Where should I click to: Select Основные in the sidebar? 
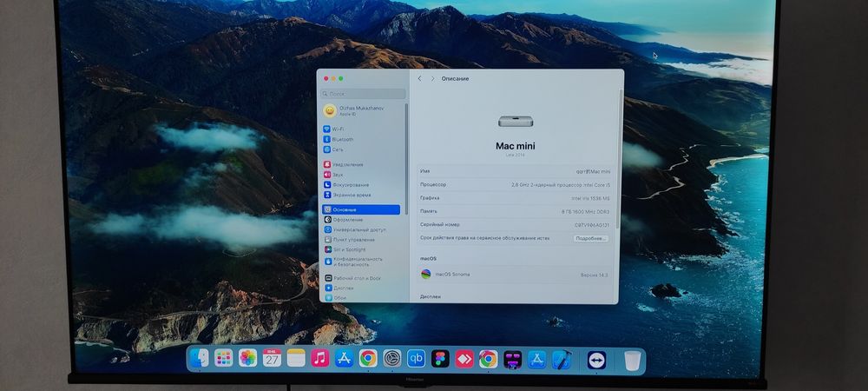point(361,210)
